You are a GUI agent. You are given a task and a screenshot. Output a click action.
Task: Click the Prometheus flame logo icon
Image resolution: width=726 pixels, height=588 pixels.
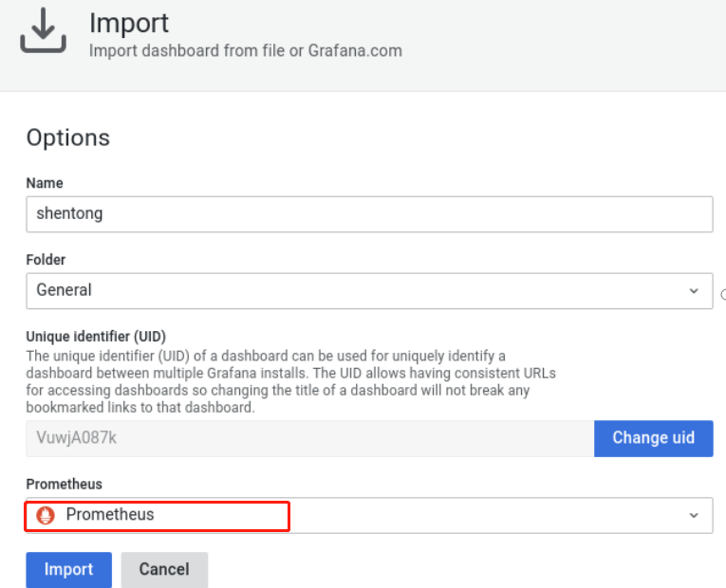pos(45,515)
